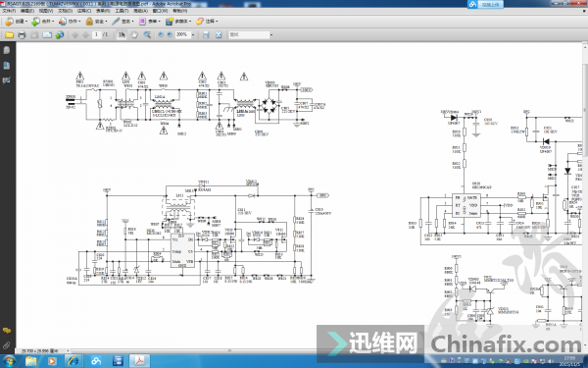Viewport: 588px width, 368px height.
Task: Click the scrolling page display icon
Action: [206, 35]
